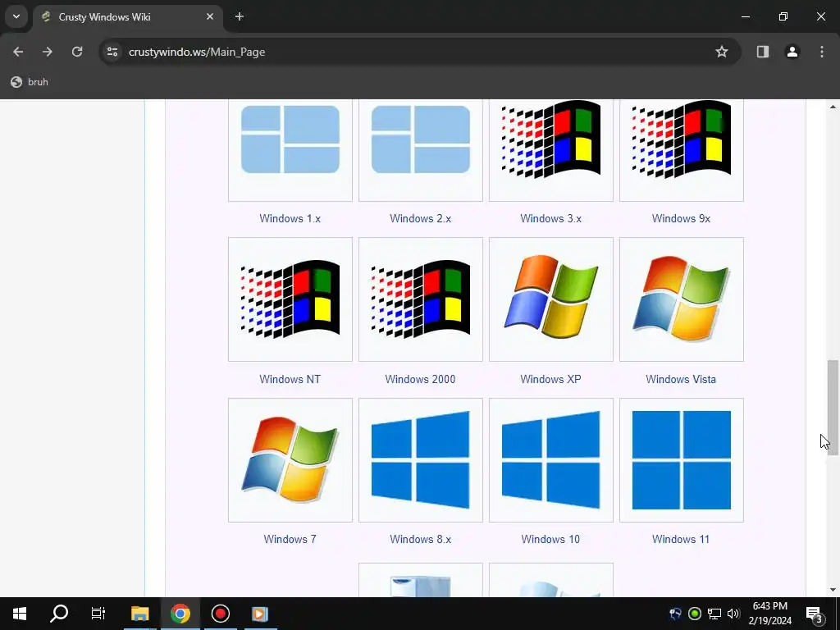Screen dimensions: 840x630
Task: Restore down the Chrome window
Action: tap(783, 16)
